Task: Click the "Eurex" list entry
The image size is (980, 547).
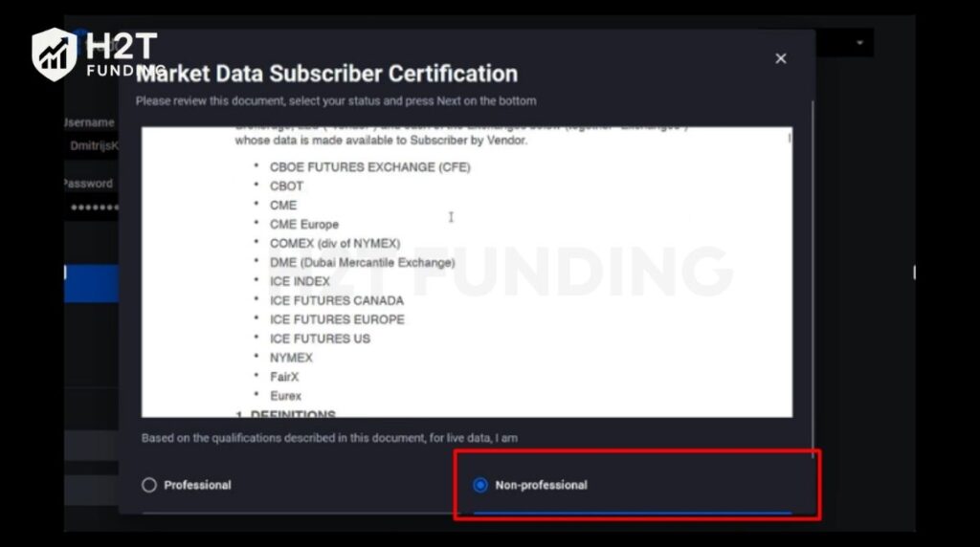Action: point(285,396)
